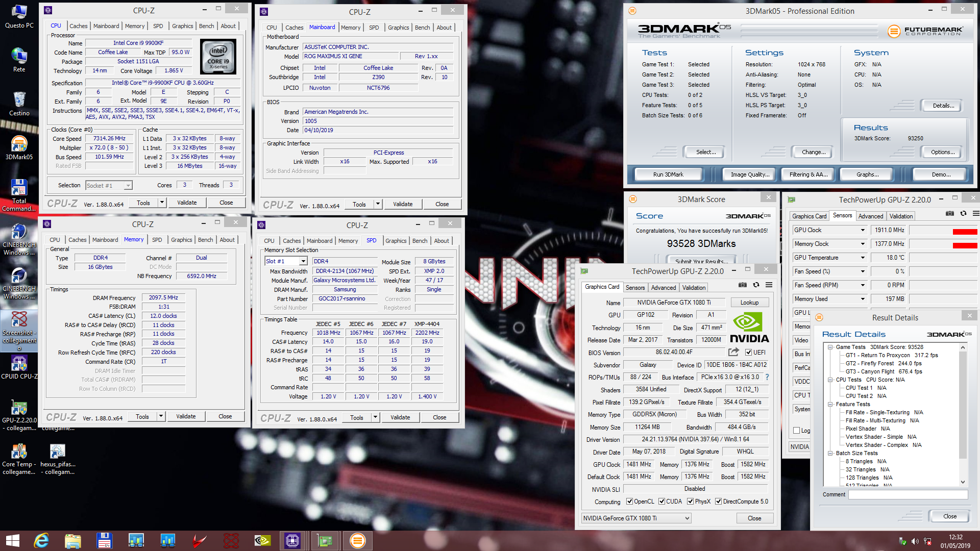Click refresh icon in GPU-Z Sensors window
This screenshot has width=980, height=551.
click(963, 214)
